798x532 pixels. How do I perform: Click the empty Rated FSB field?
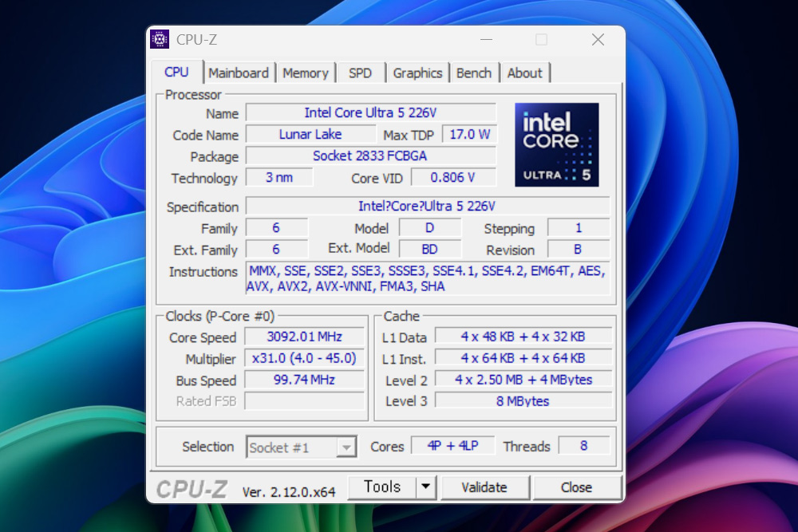(x=304, y=401)
